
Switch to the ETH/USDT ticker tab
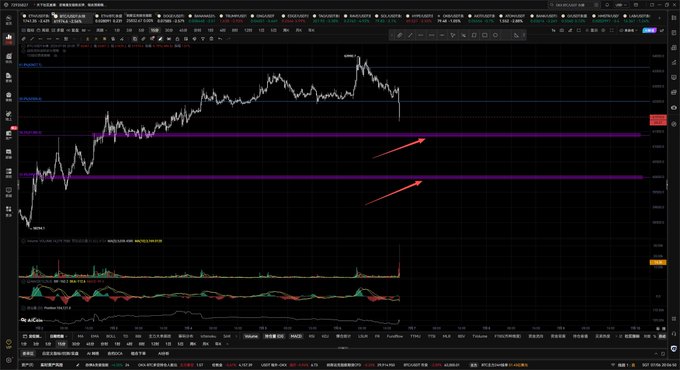[x=37, y=18]
